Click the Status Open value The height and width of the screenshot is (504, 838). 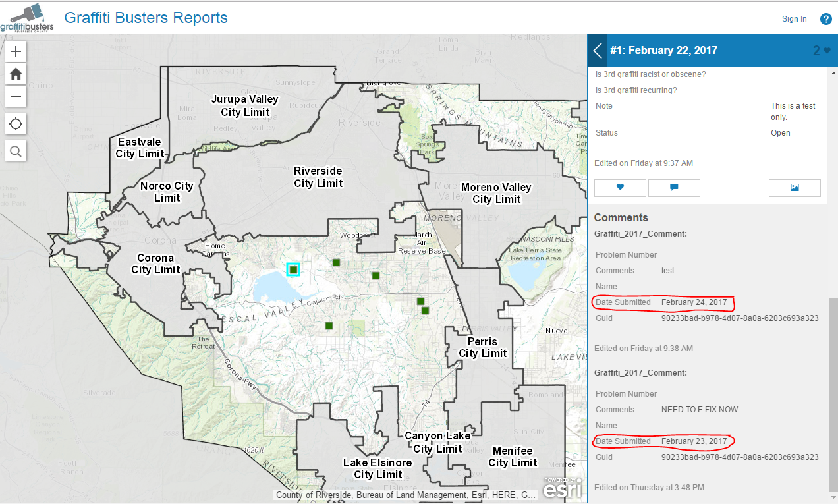click(781, 133)
